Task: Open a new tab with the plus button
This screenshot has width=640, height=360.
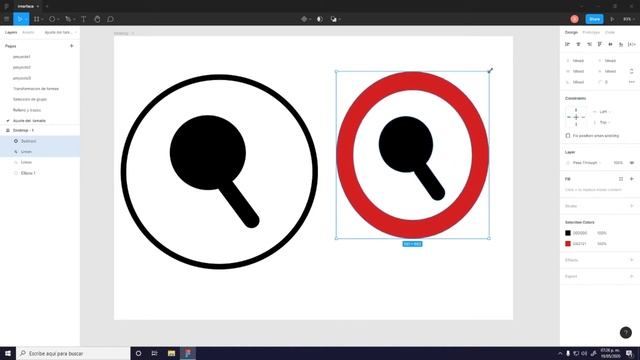Action: pos(47,7)
